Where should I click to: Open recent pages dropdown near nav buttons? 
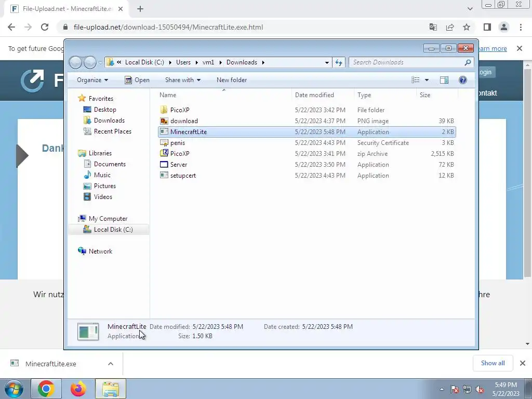click(x=100, y=62)
